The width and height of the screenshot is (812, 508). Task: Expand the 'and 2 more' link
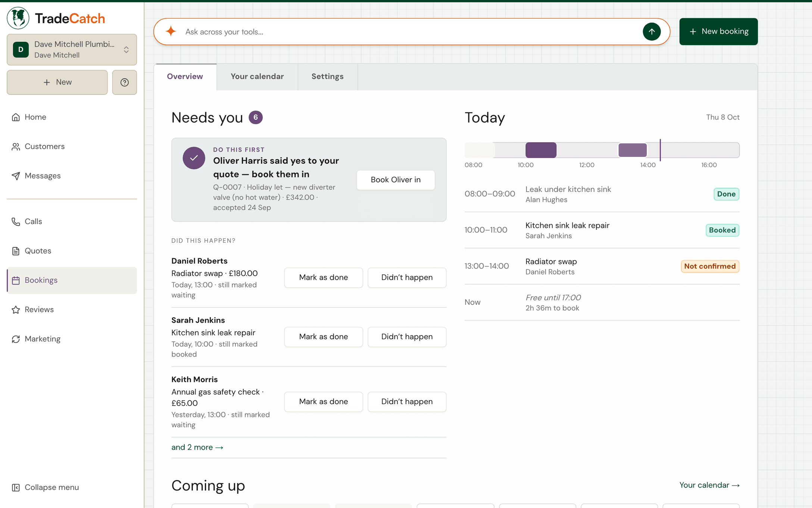tap(197, 447)
